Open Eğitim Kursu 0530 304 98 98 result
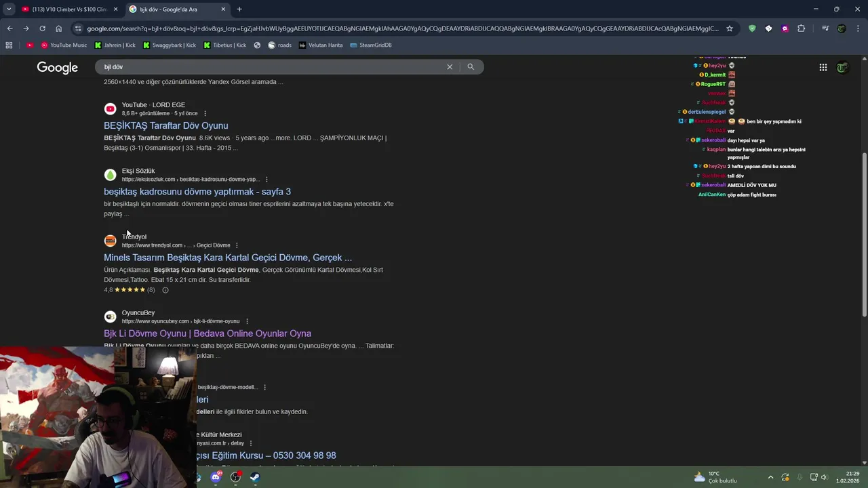Viewport: 868px width, 488px height. [x=267, y=455]
